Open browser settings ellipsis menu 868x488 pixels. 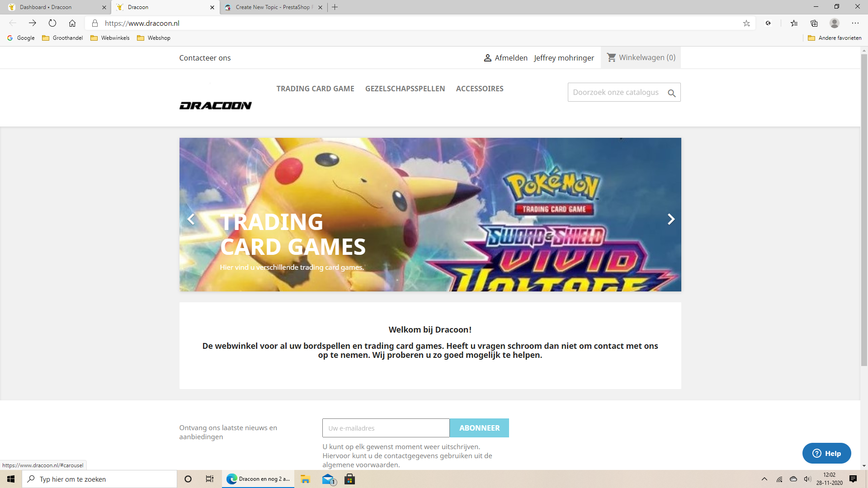click(x=855, y=23)
